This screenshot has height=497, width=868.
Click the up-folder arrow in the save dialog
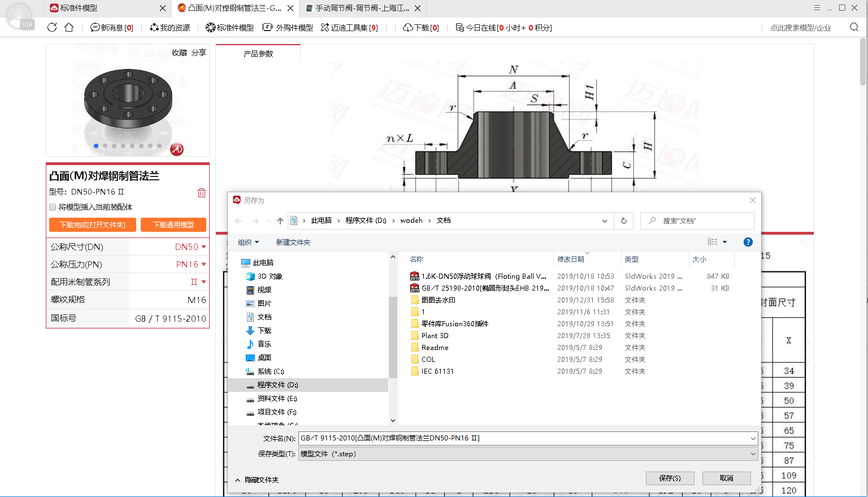tap(280, 221)
